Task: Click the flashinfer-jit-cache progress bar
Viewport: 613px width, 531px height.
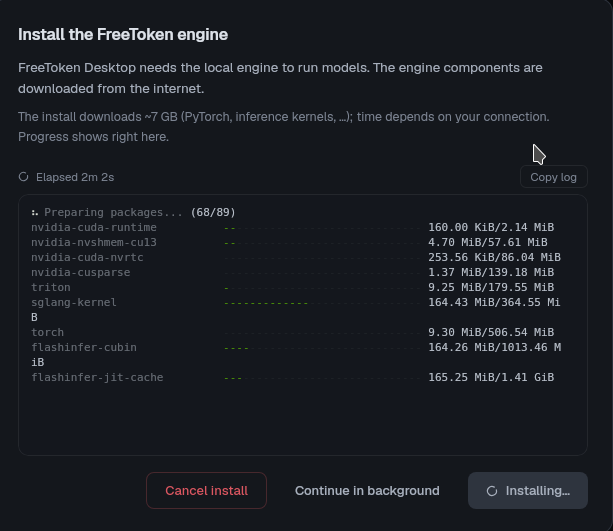Action: point(322,378)
